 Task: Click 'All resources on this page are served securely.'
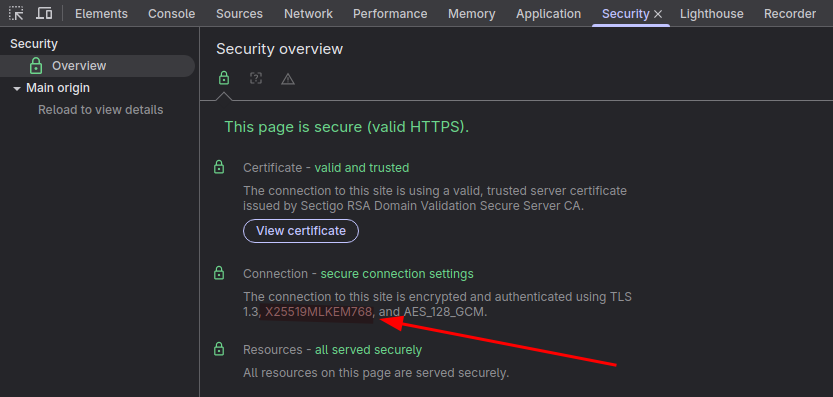(x=376, y=373)
